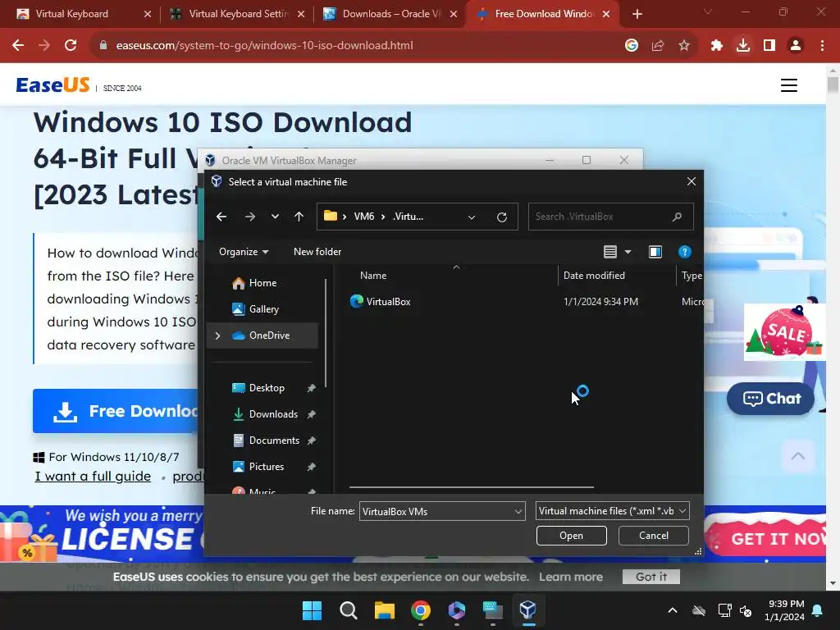840x630 pixels.
Task: Sort files by Name column
Action: [373, 276]
